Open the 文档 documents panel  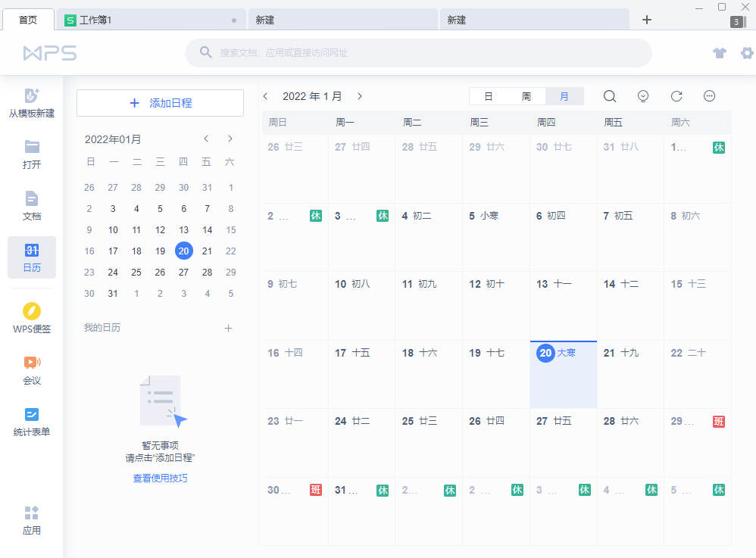(31, 205)
